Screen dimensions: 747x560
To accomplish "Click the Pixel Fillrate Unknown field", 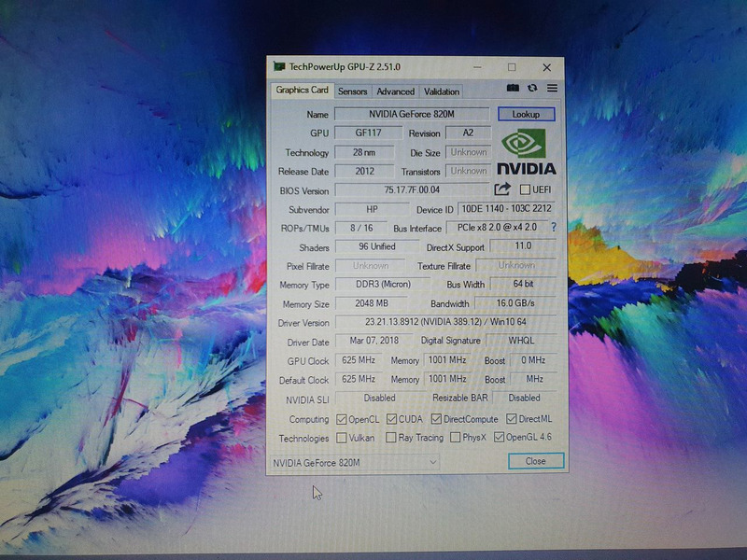I will pos(371,266).
